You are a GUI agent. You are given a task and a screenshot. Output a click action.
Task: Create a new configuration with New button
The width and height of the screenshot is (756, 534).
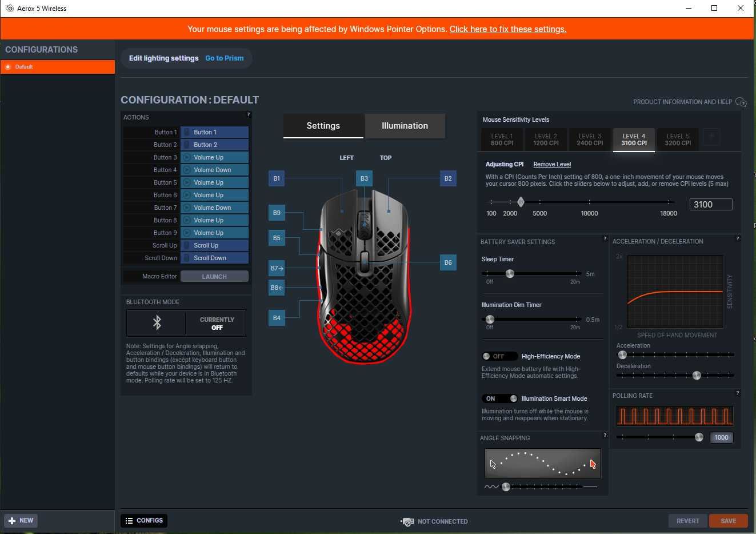click(21, 520)
